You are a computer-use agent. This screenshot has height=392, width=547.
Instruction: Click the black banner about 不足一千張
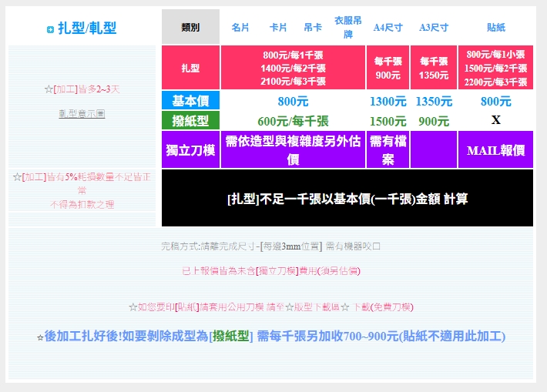click(347, 198)
